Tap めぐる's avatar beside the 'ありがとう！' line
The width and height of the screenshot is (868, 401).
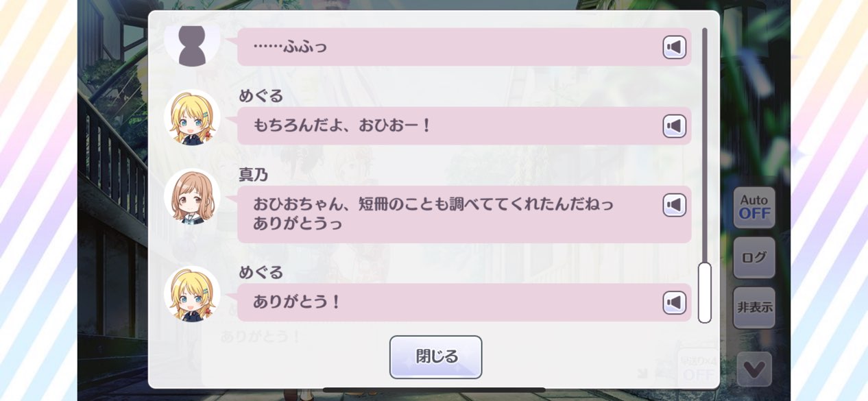coord(193,294)
